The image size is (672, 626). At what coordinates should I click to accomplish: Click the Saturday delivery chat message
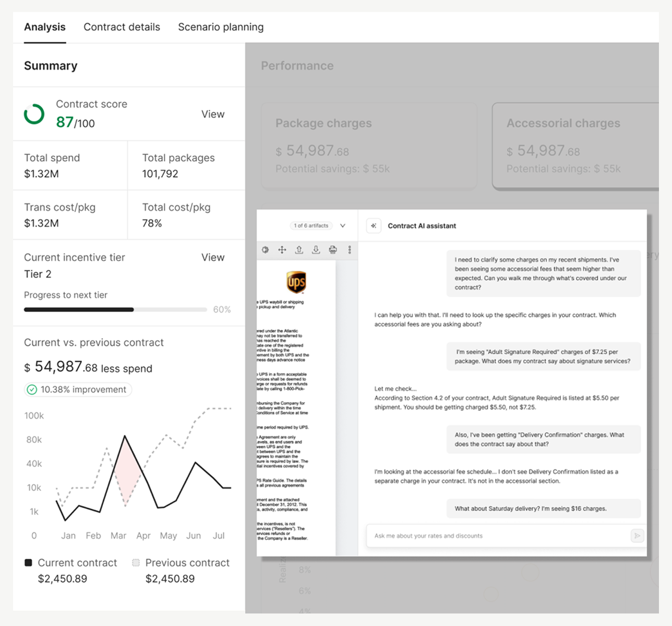tap(544, 509)
